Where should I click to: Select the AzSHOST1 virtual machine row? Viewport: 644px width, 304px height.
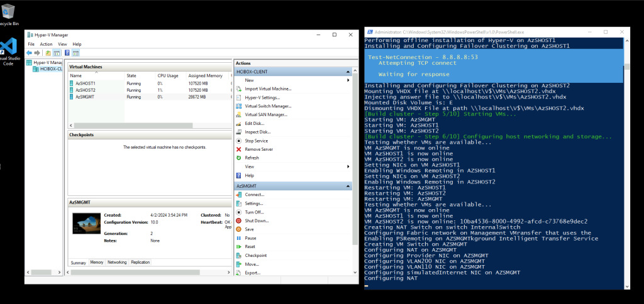(150, 84)
